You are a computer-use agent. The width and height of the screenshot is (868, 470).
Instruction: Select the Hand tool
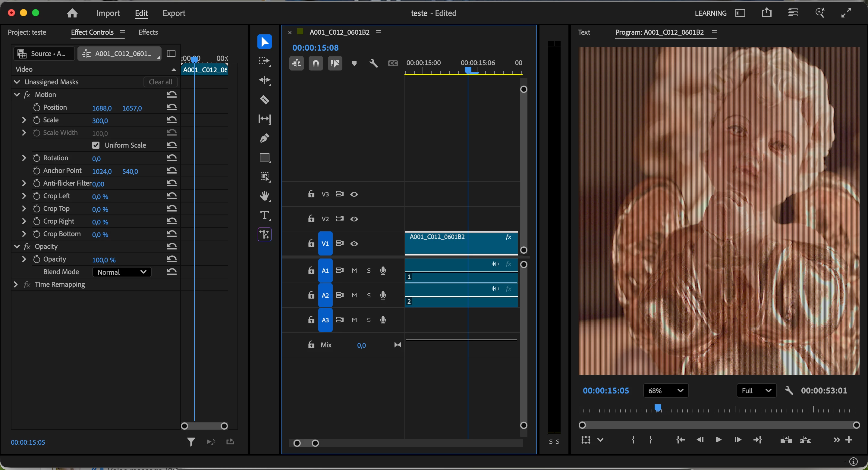click(x=265, y=196)
